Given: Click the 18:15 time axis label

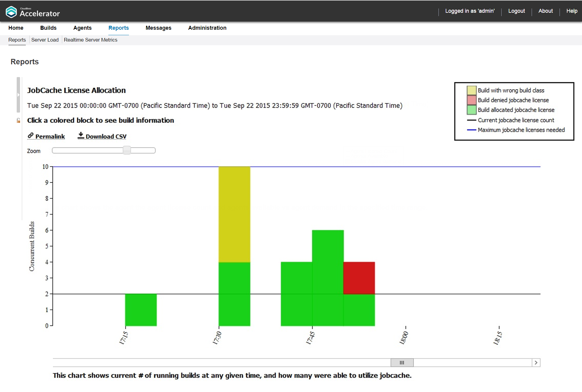Looking at the screenshot, I should 497,338.
